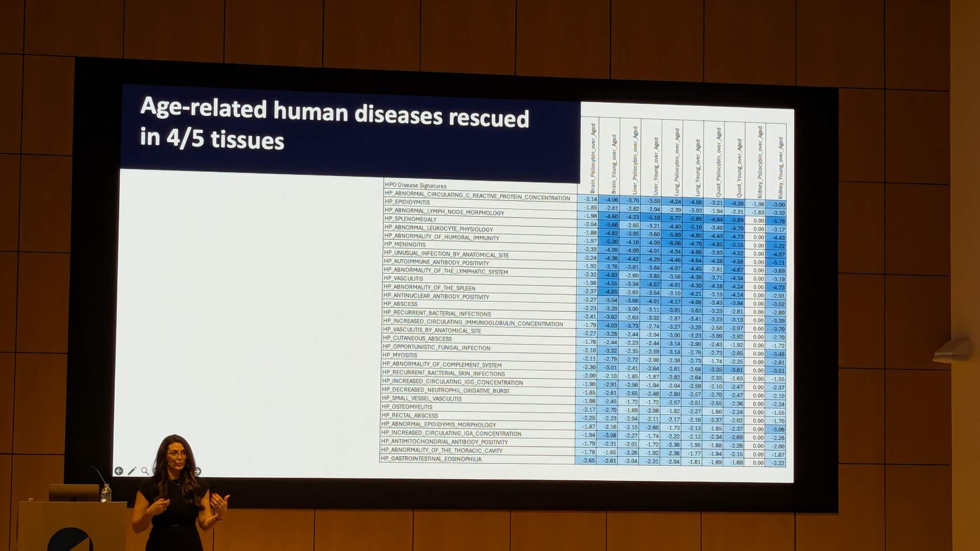Viewport: 980px width, 551px height.
Task: Select the HP_OSTEOMYELITIS row label
Action: tap(407, 407)
